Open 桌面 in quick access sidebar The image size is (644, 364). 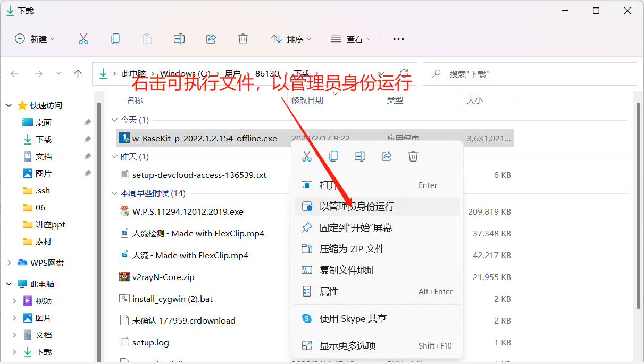click(x=44, y=122)
